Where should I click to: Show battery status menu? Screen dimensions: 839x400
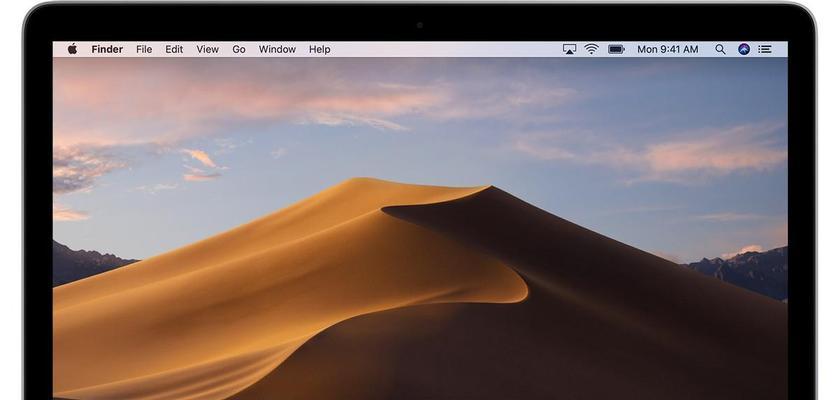pos(616,49)
